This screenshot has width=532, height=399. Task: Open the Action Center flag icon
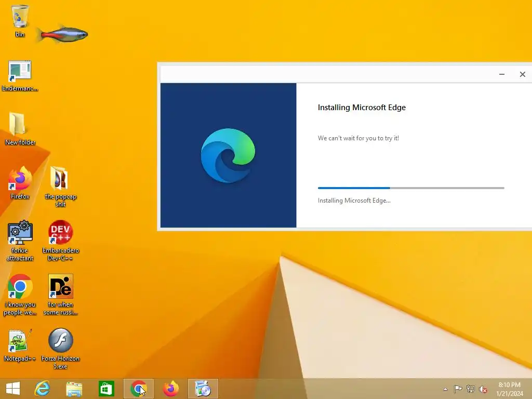point(458,389)
